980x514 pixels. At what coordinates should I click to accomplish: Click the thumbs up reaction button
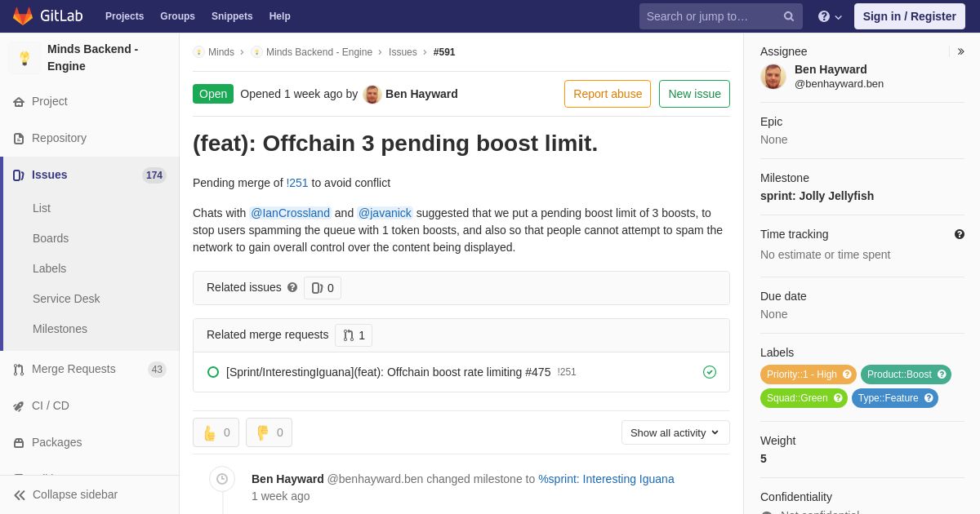click(216, 432)
